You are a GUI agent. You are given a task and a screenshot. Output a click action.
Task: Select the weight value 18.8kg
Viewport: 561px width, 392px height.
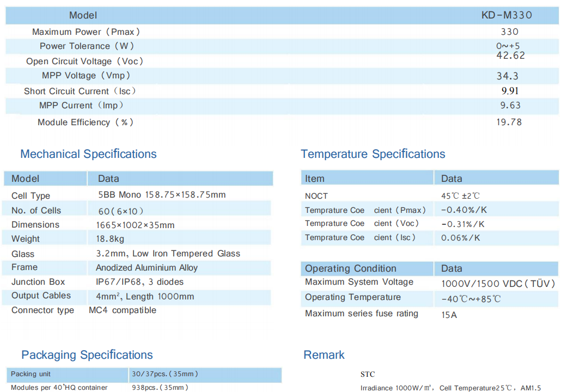click(x=110, y=239)
